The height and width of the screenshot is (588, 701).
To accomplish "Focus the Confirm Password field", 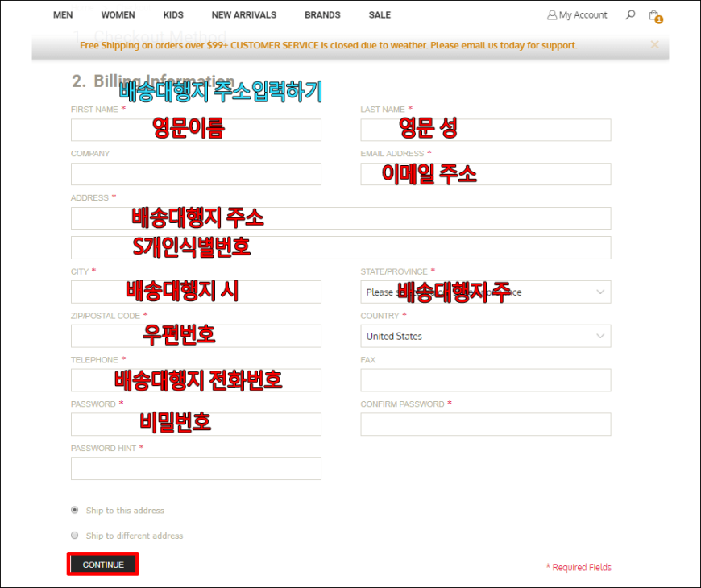I will point(486,424).
